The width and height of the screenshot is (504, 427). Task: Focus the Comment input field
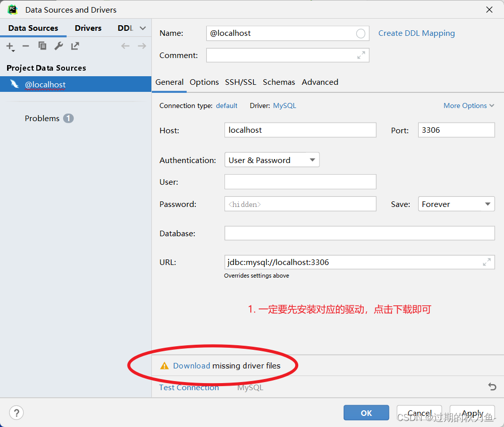288,56
